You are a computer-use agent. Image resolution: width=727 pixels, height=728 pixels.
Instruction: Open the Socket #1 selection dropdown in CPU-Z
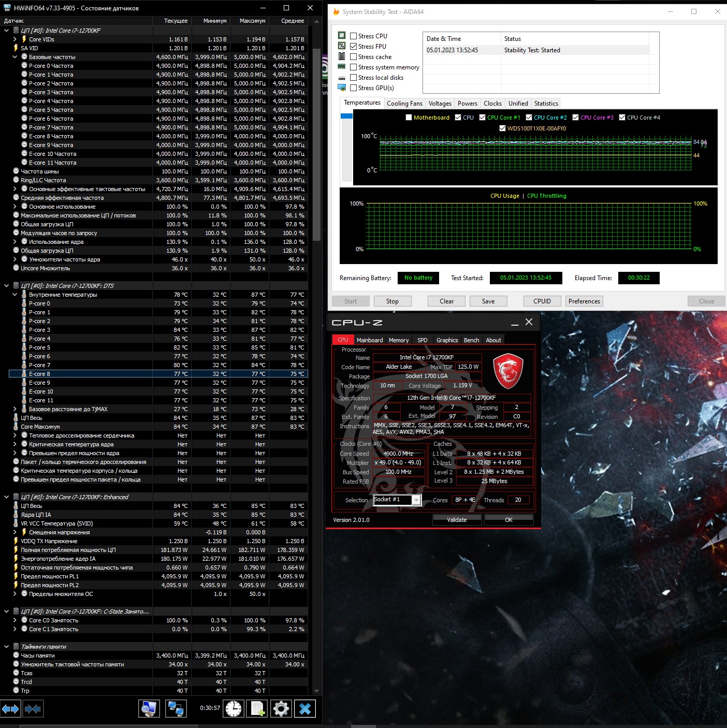pyautogui.click(x=416, y=500)
